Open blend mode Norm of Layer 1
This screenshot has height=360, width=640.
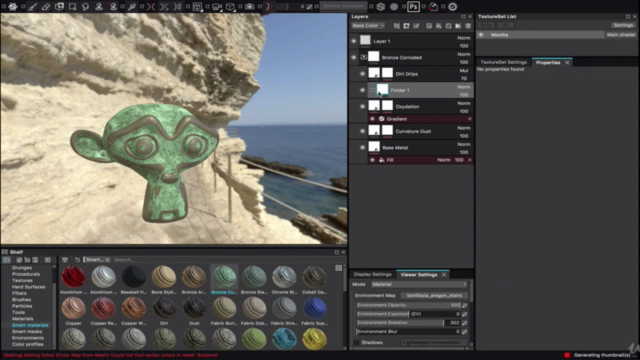coord(464,38)
